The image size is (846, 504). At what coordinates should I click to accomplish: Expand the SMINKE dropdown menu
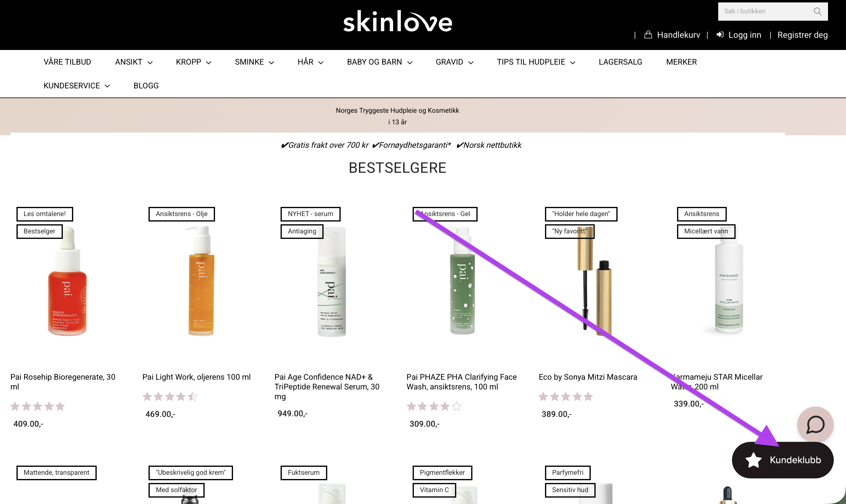pyautogui.click(x=254, y=62)
